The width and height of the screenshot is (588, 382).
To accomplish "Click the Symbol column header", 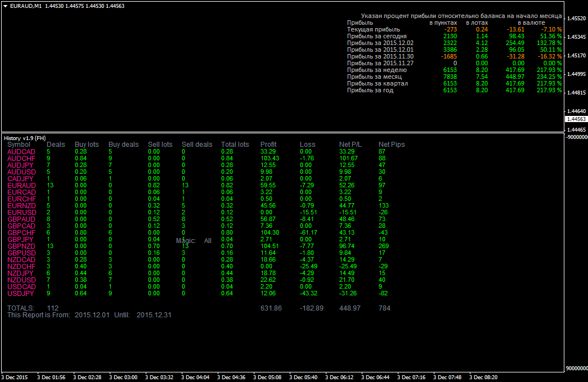I will coord(19,145).
